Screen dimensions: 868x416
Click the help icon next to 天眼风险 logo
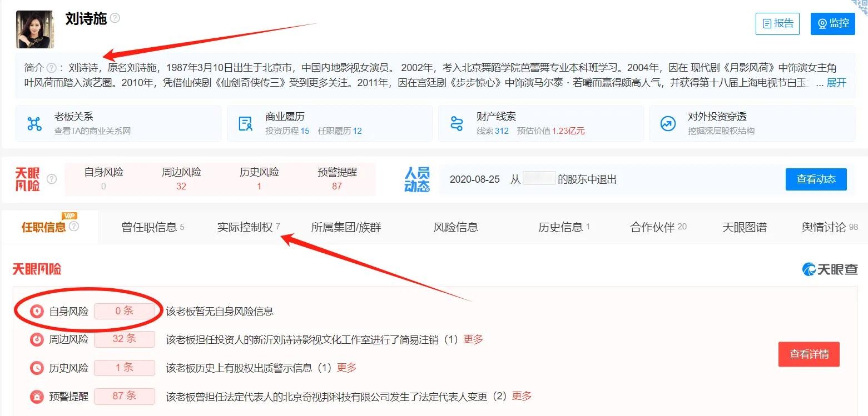pyautogui.click(x=52, y=179)
